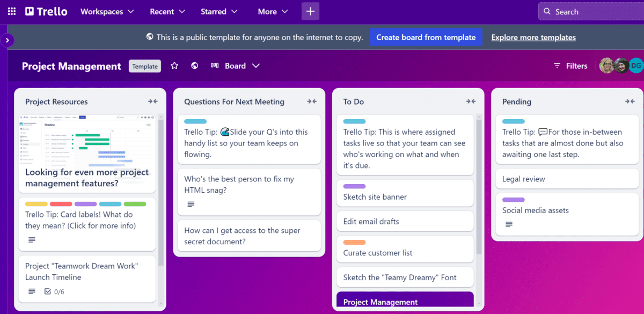Open the Starred dropdown menu
Viewport: 644px width, 314px height.
coord(219,11)
